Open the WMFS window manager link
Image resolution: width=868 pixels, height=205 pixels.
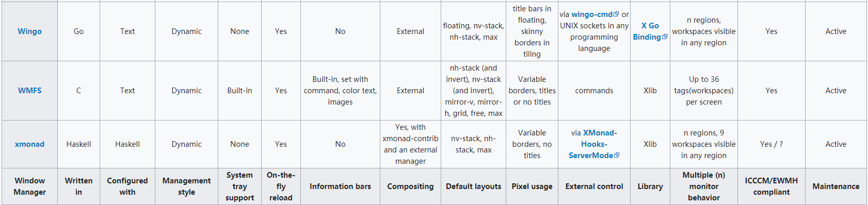tap(29, 91)
